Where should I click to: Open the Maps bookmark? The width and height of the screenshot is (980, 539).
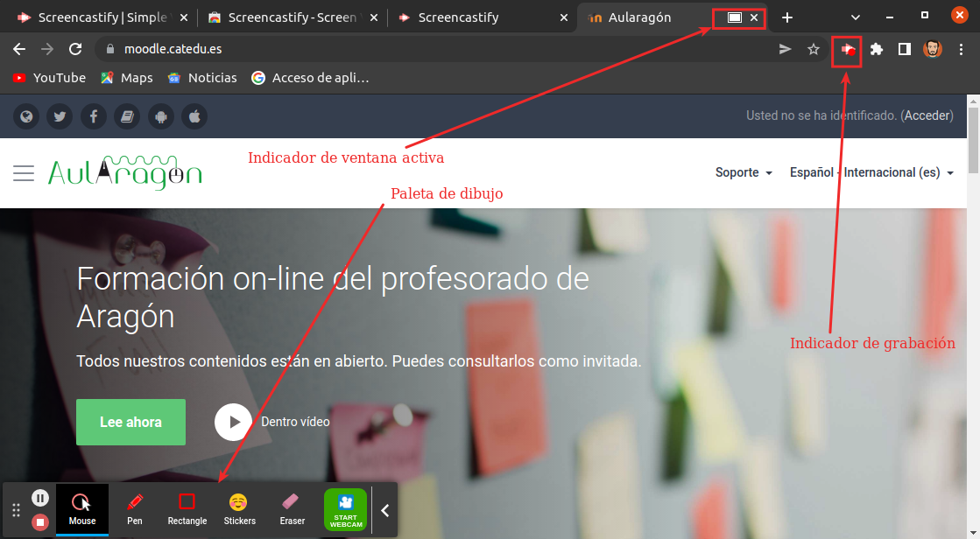pos(127,78)
